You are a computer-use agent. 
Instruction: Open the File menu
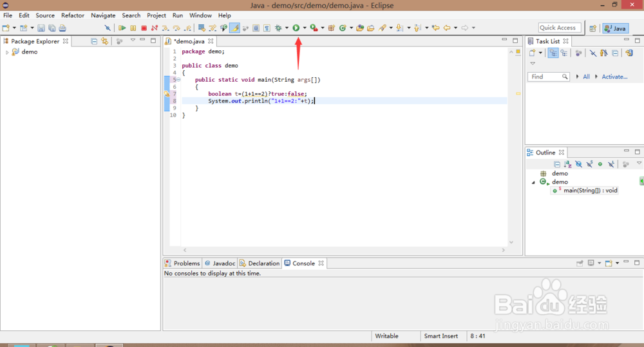[x=8, y=15]
